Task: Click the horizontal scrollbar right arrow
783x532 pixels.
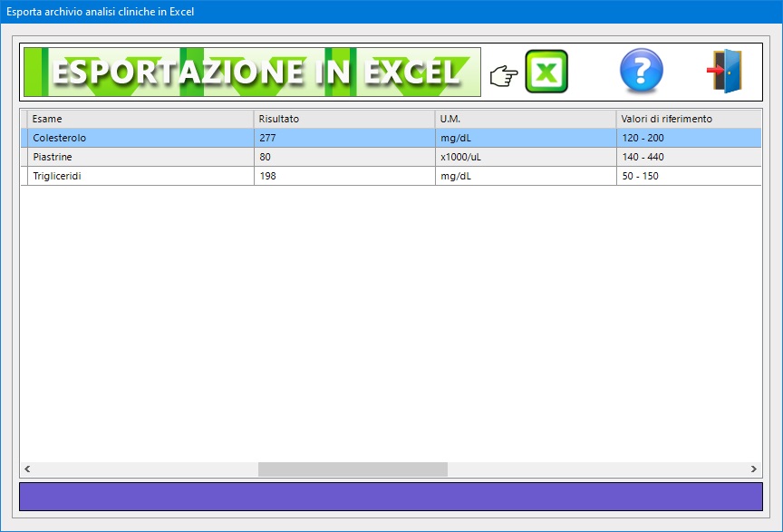Action: point(754,469)
